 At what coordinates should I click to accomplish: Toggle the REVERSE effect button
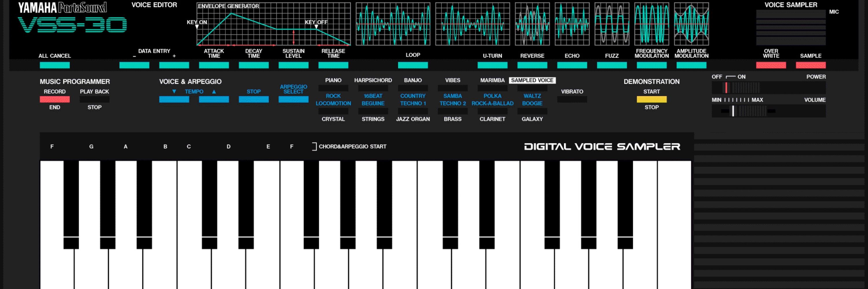(x=532, y=65)
